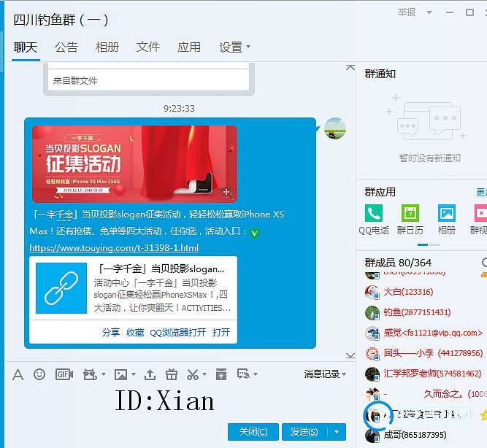487x448 pixels.
Task: Switch to the 聊天 tab
Action: click(26, 47)
